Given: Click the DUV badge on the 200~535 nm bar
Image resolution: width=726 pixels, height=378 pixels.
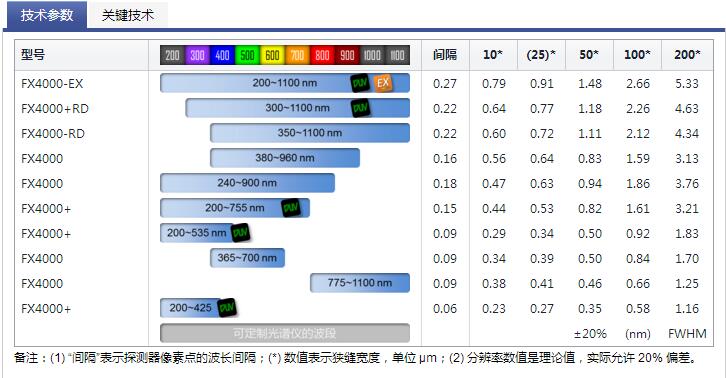Looking at the screenshot, I should (240, 233).
